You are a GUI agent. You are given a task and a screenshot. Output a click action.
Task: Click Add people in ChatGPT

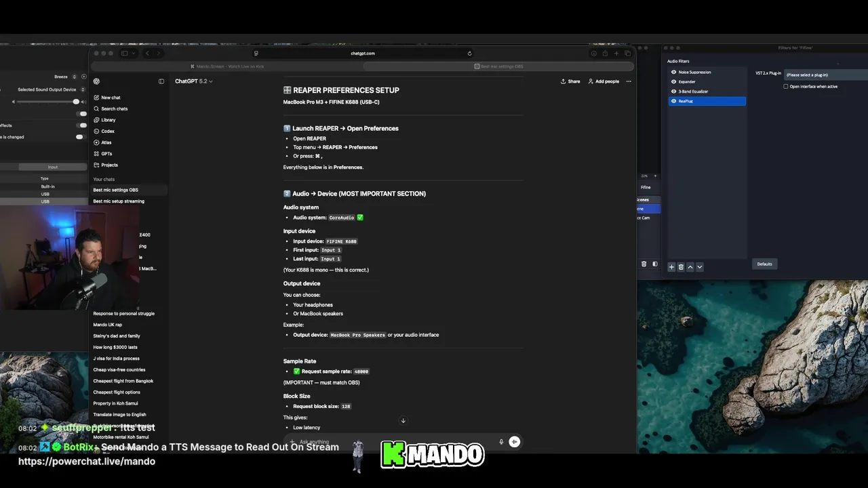click(604, 81)
